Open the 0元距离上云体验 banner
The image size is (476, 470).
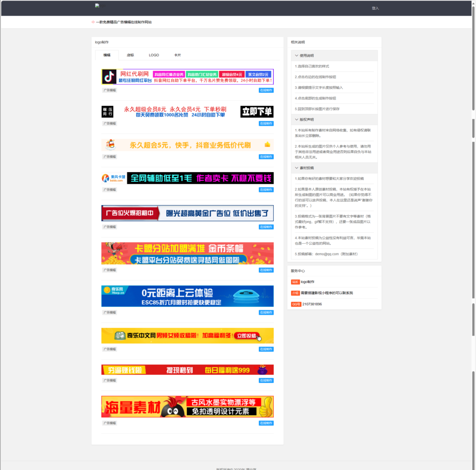coord(188,296)
